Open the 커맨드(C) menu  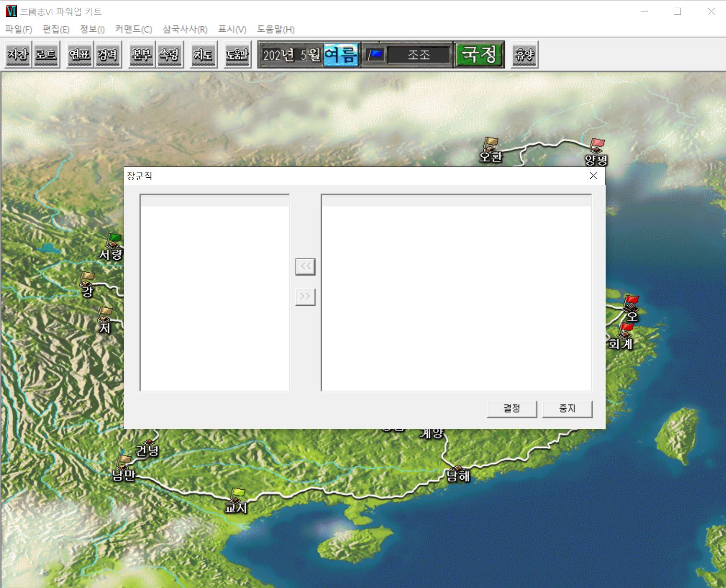click(x=133, y=29)
